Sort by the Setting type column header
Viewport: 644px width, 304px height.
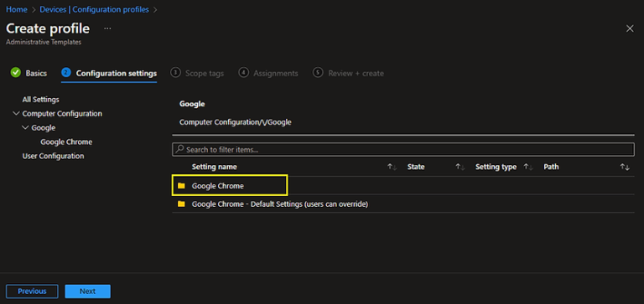(x=496, y=167)
